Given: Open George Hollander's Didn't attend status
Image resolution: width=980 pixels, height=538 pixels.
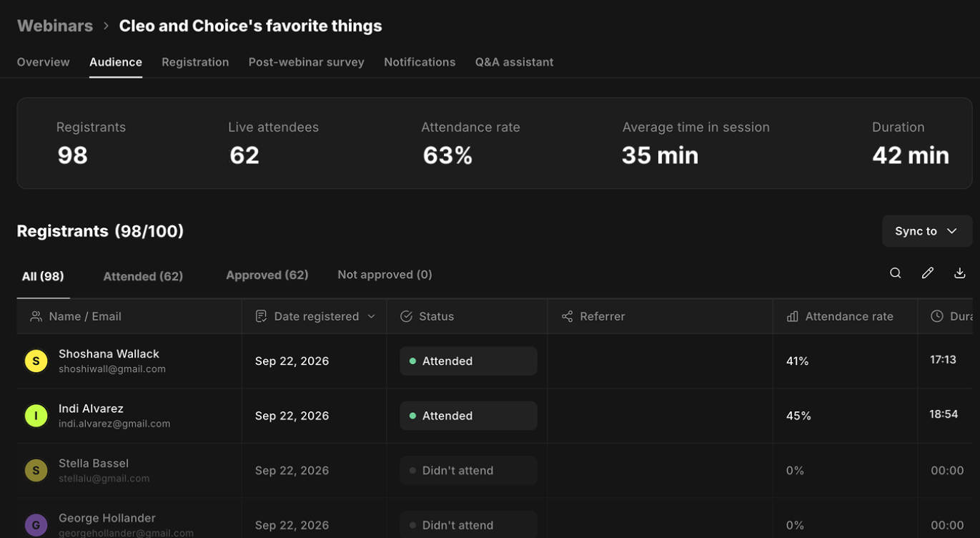Looking at the screenshot, I should click(468, 525).
